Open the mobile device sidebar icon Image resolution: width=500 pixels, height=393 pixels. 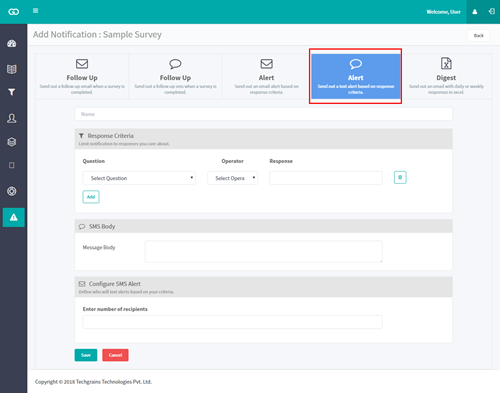tap(12, 165)
